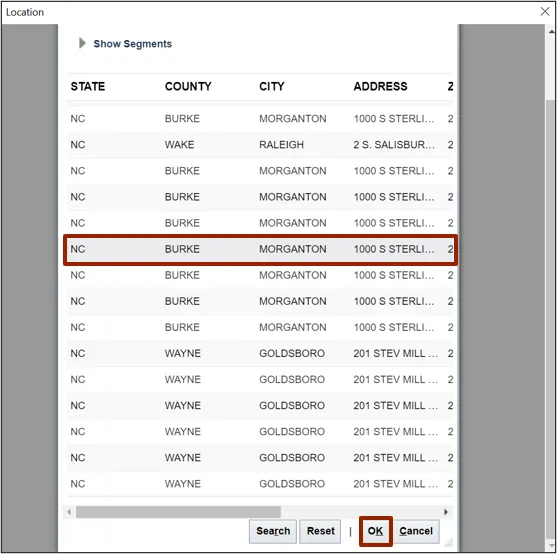
Task: Click the Reset button
Action: (x=320, y=531)
